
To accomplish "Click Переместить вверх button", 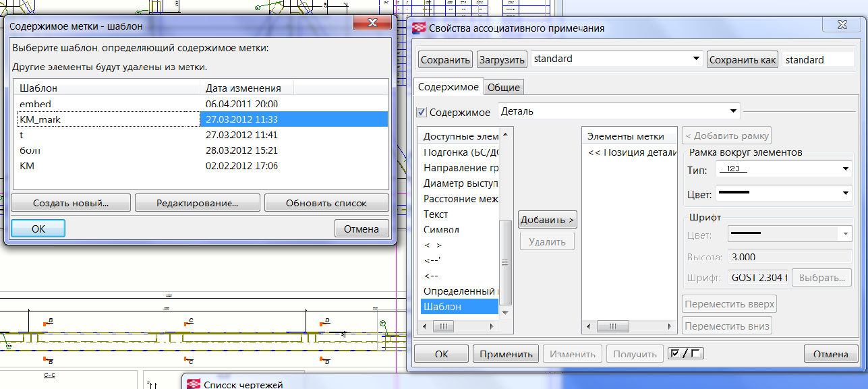I will 729,303.
